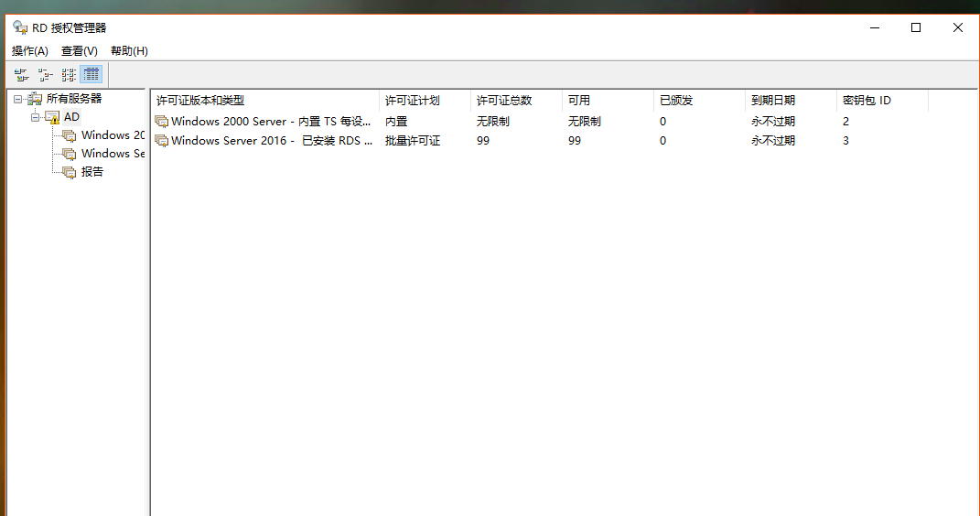
Task: Select the large icons view toolbar button
Action: coord(21,75)
